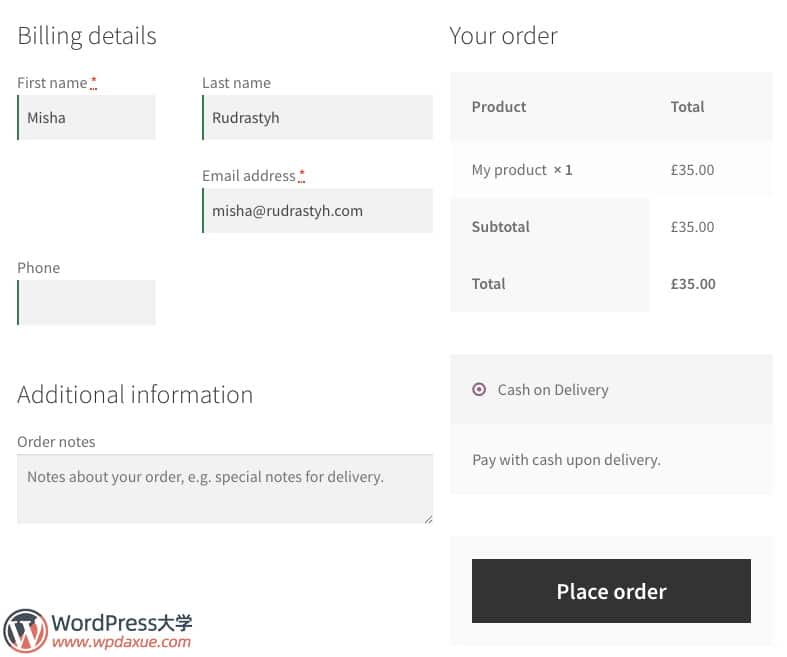Click the Additional information heading
Screen dimensions: 787x657
(x=135, y=394)
